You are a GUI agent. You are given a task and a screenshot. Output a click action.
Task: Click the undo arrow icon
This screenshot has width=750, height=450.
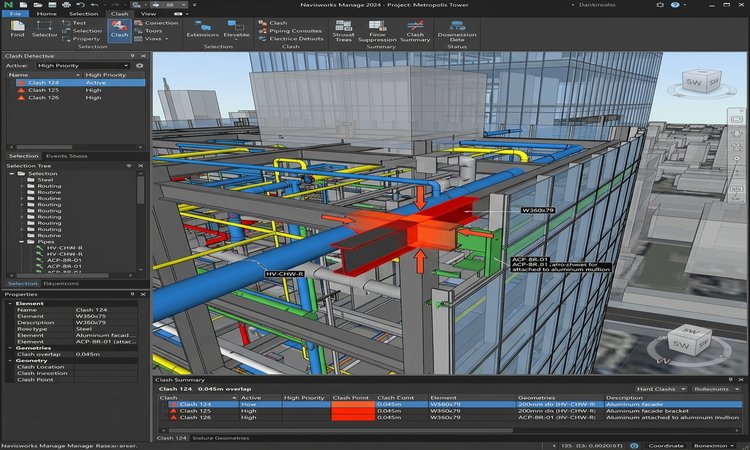click(81, 5)
